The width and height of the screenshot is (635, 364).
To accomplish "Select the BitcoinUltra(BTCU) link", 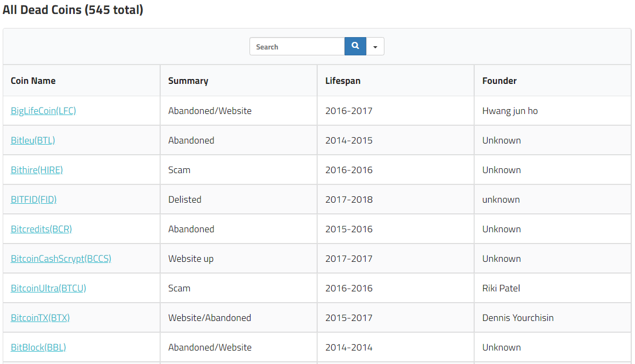I will coord(48,288).
